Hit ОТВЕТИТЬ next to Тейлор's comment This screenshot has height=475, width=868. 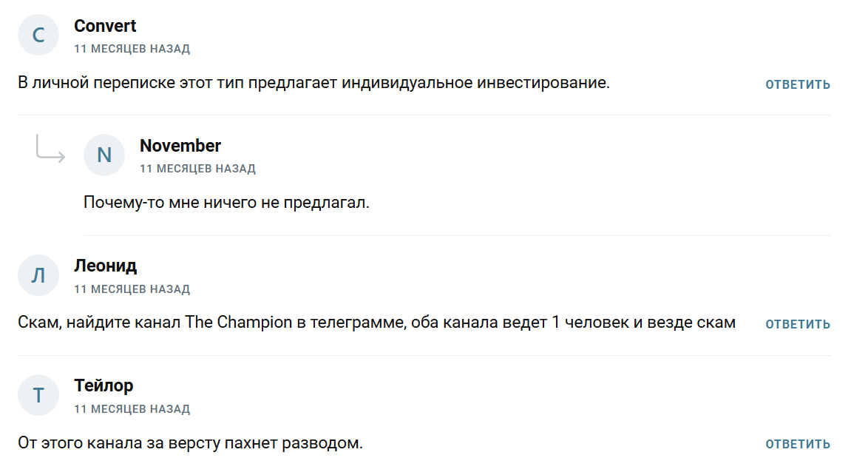798,445
